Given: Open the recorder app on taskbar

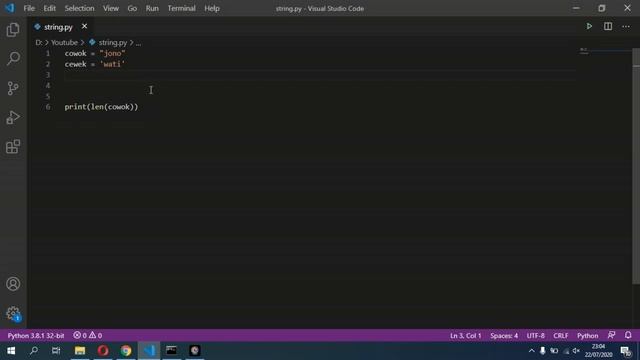Looking at the screenshot, I should [x=195, y=351].
